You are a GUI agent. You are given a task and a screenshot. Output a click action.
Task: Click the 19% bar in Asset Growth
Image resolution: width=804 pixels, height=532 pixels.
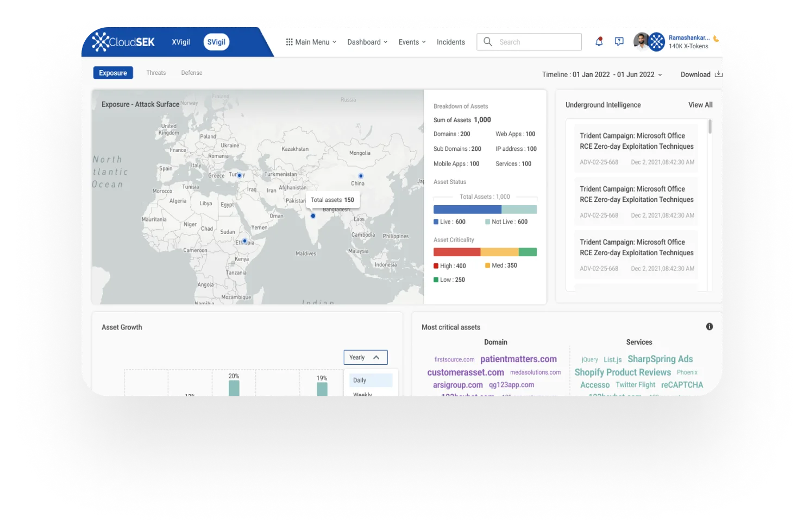pos(322,389)
